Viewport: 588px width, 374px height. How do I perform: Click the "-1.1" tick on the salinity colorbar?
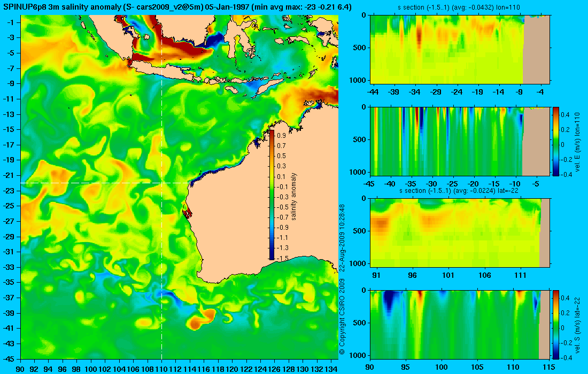point(282,238)
